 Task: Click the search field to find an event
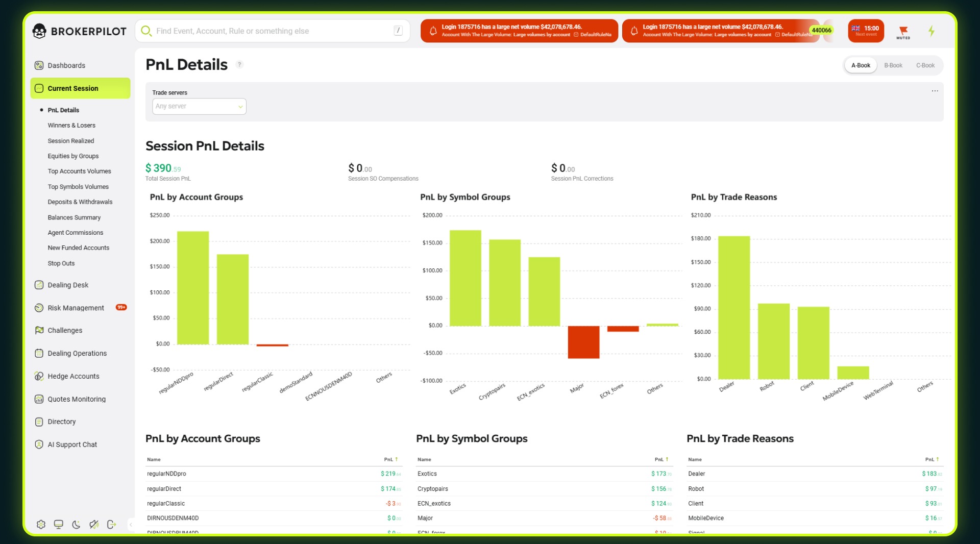point(273,31)
